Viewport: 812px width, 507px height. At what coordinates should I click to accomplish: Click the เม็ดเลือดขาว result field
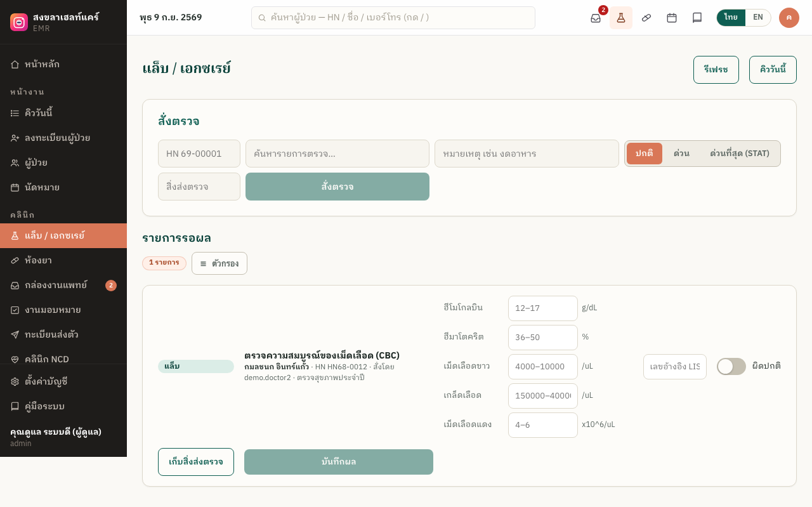pos(543,367)
